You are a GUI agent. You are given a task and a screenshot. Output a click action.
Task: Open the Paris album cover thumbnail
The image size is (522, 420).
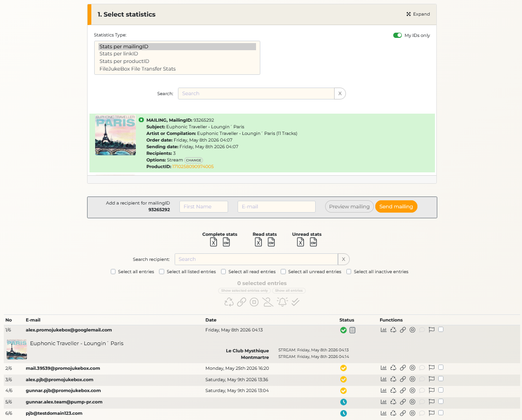115,135
